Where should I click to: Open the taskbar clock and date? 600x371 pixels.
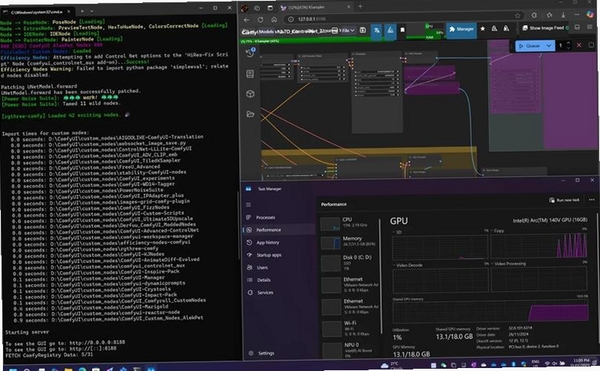pos(581,363)
